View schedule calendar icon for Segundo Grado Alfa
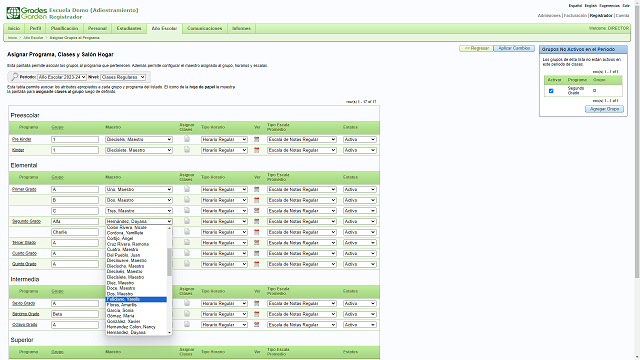The image size is (640, 360). (256, 221)
